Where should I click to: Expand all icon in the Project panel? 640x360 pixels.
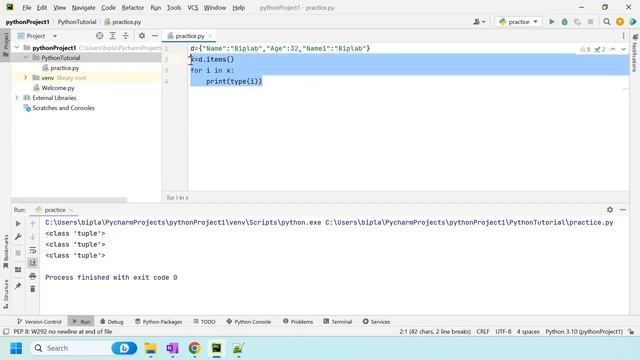coord(112,36)
